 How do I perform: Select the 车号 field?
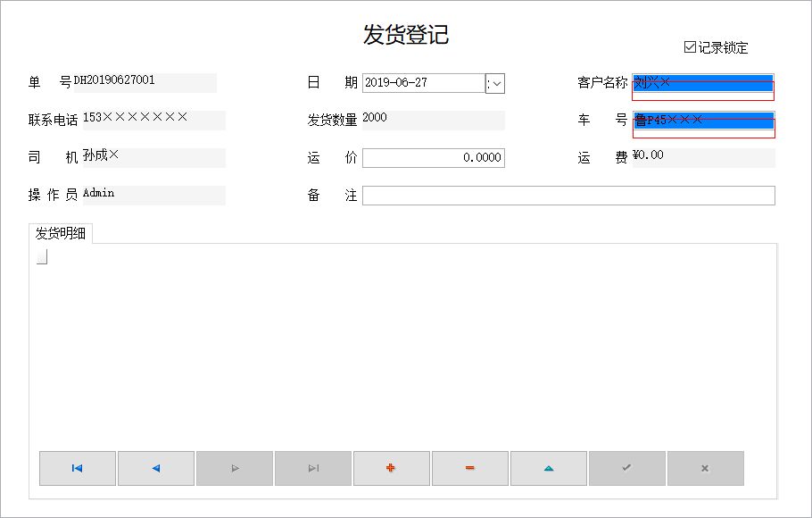[x=703, y=121]
